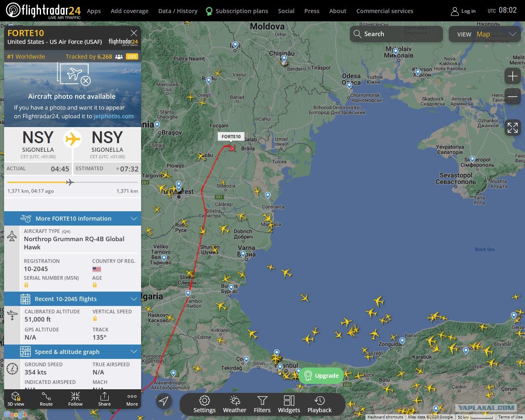Click the green Upgrade button
Image resolution: width=525 pixels, height=420 pixels.
321,376
